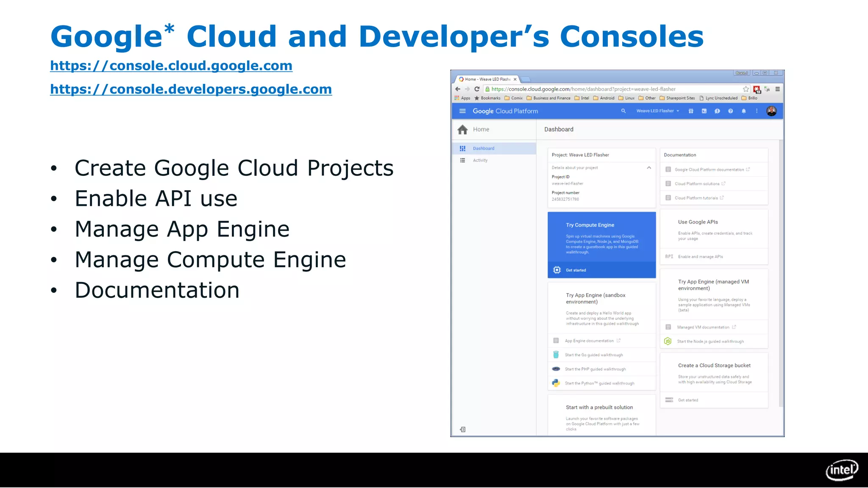This screenshot has width=868, height=488.
Task: Click Get started on Try Compute Engine card
Action: tap(601, 270)
